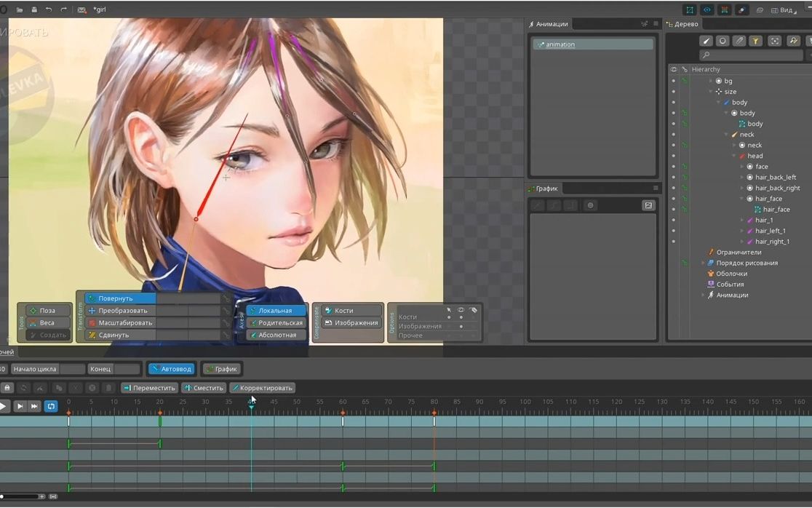Click the plus icon below the timeline
Image resolution: width=812 pixels, height=508 pixels.
pos(42,496)
